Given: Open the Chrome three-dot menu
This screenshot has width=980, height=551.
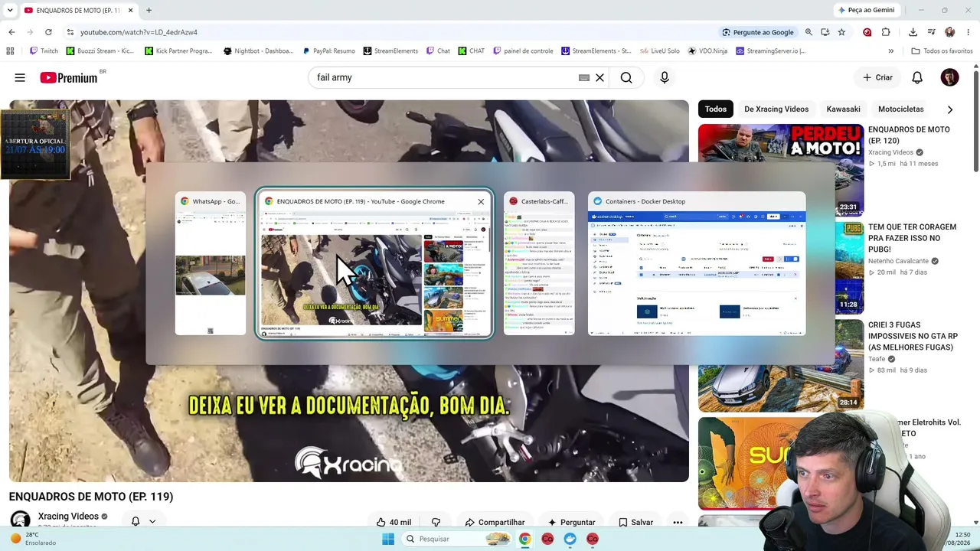Looking at the screenshot, I should [x=969, y=32].
